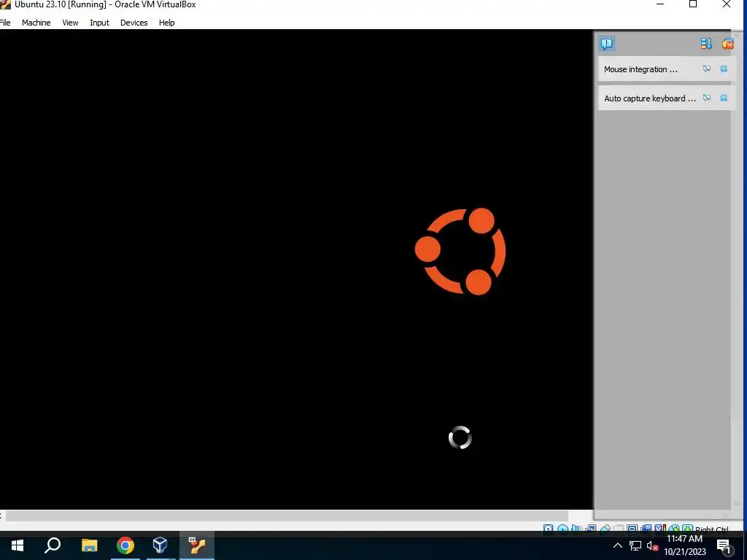Click the network adapters status icon

pyautogui.click(x=591, y=528)
